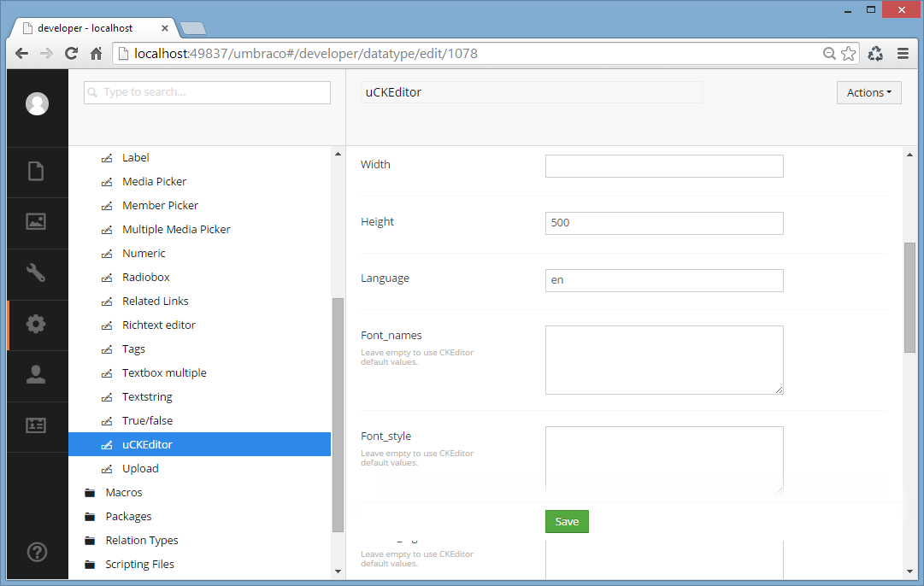The image size is (924, 586).
Task: Click the Width input field
Action: (x=664, y=166)
